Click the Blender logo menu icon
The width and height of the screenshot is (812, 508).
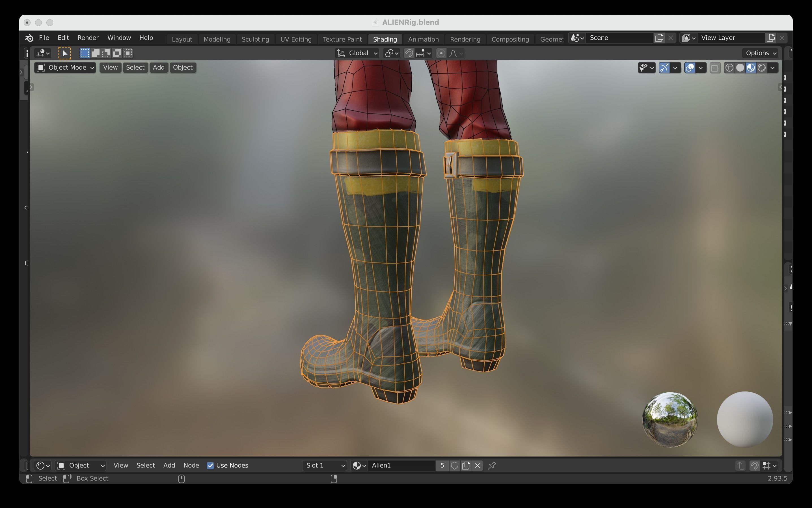(x=29, y=38)
